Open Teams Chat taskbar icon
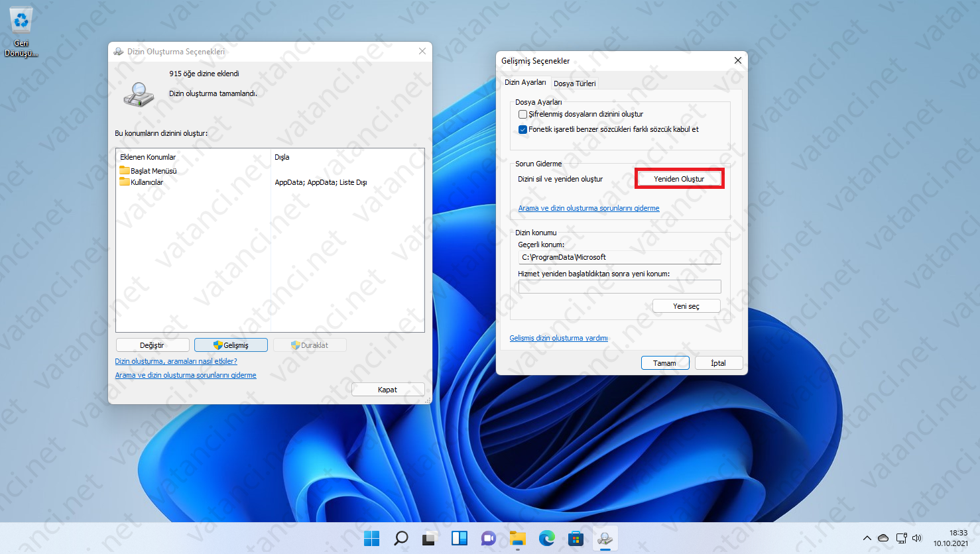This screenshot has width=980, height=554. pyautogui.click(x=488, y=538)
